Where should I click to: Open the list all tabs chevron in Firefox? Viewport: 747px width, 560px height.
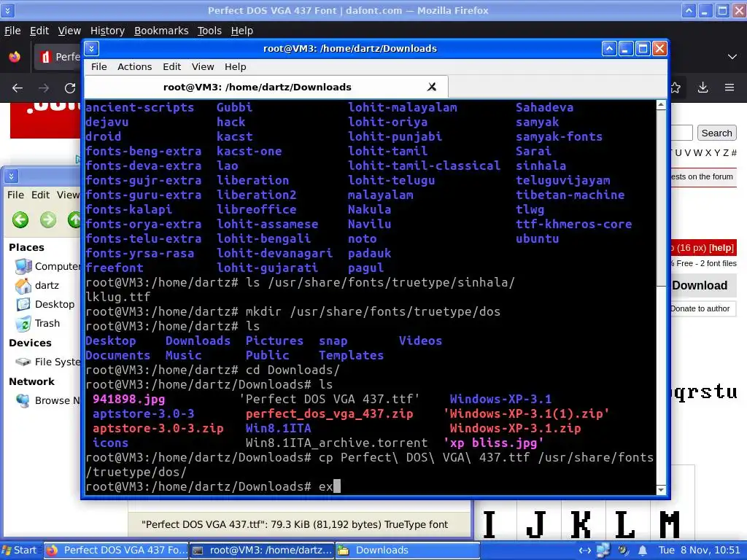[x=732, y=57]
